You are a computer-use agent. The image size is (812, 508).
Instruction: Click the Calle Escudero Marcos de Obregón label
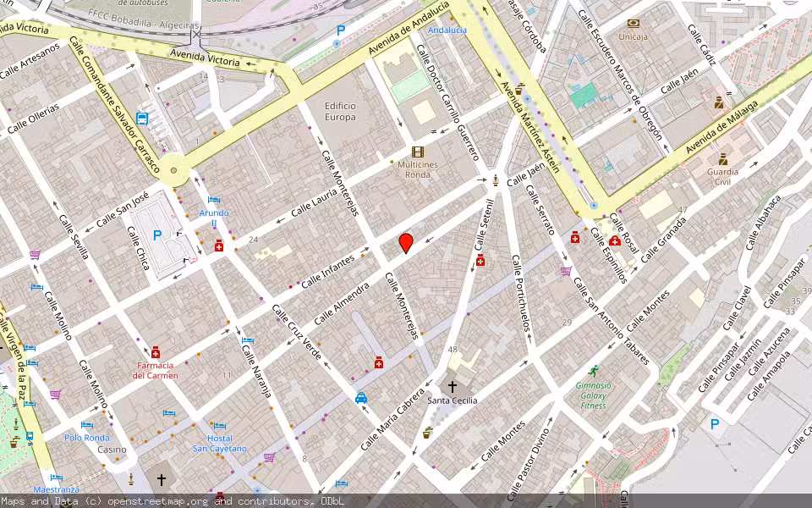coord(620,75)
